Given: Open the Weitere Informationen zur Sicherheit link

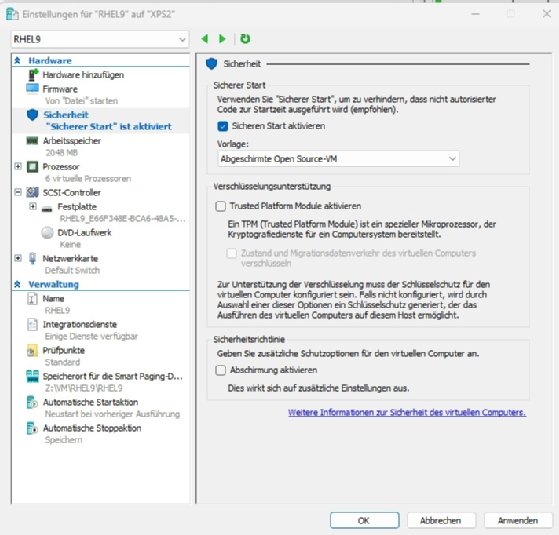Looking at the screenshot, I should 407,412.
